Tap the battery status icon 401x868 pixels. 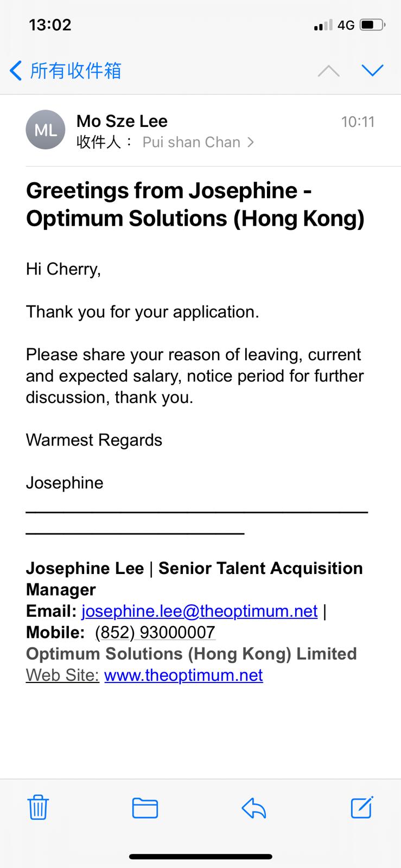point(372,25)
